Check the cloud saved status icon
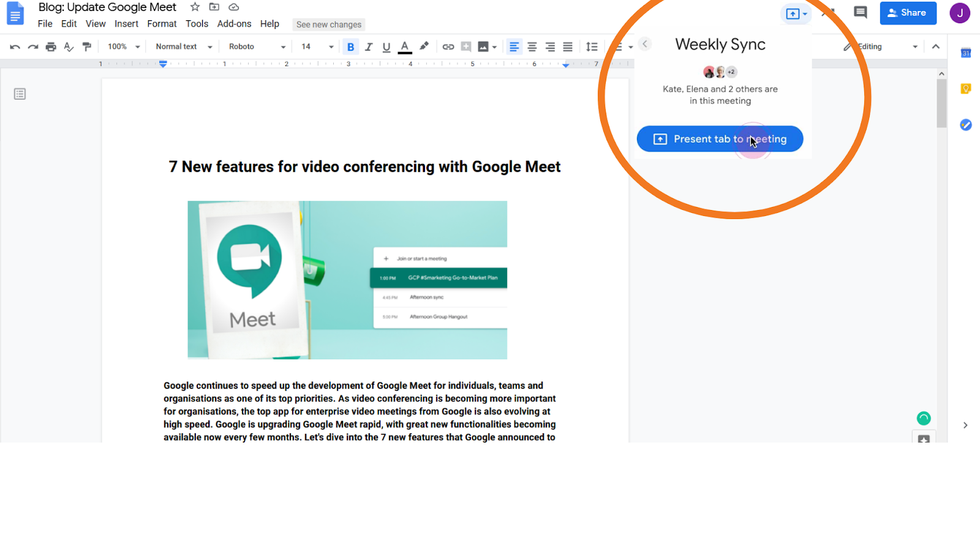The image size is (980, 546). 233,7
